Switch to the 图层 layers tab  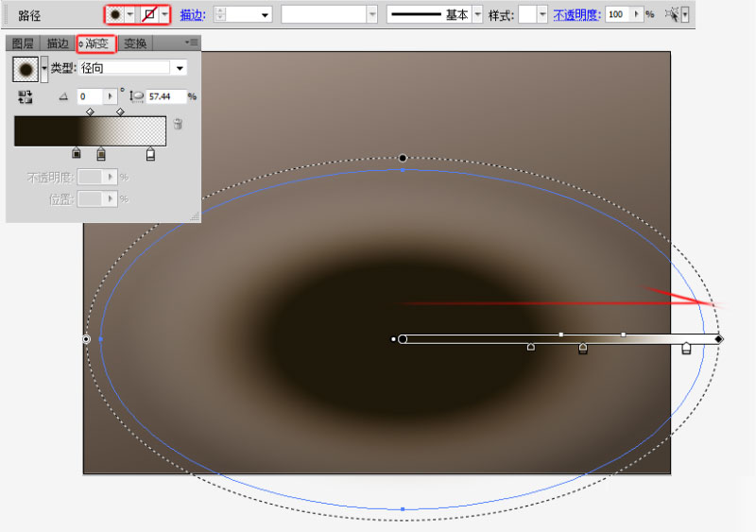coord(23,43)
